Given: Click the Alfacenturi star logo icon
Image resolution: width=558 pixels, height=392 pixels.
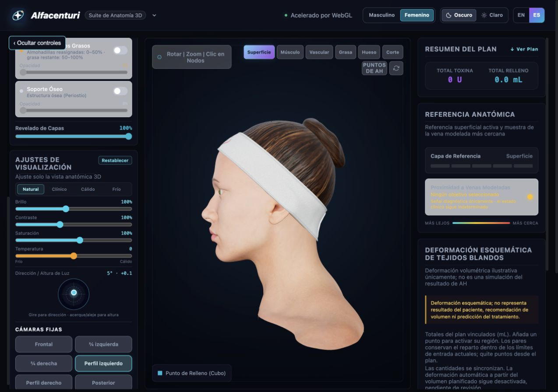Looking at the screenshot, I should pyautogui.click(x=18, y=15).
